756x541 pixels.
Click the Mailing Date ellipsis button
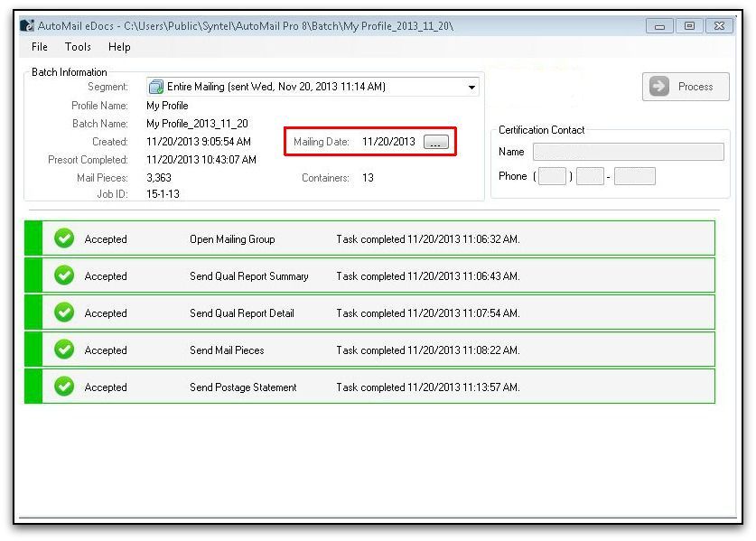[x=436, y=142]
